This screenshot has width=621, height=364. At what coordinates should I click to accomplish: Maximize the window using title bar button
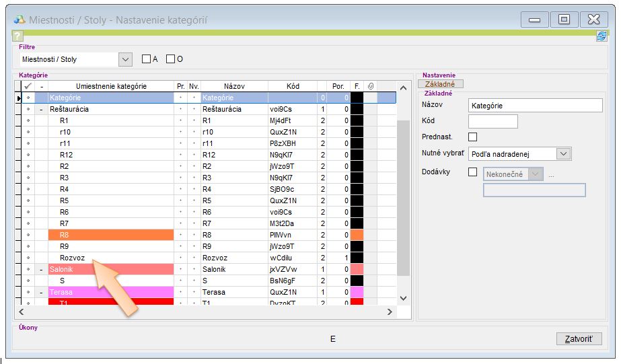coord(564,20)
